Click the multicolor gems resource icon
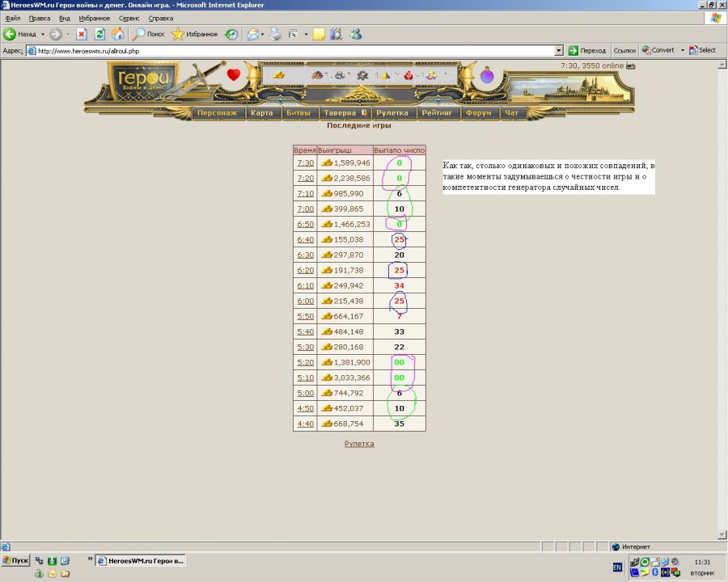Image resolution: width=728 pixels, height=582 pixels. (x=431, y=74)
